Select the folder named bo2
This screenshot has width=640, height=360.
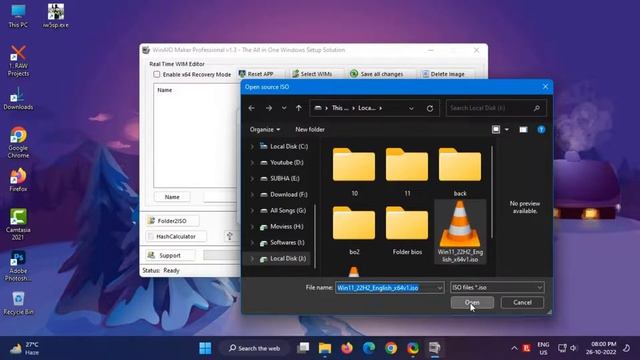coord(354,230)
